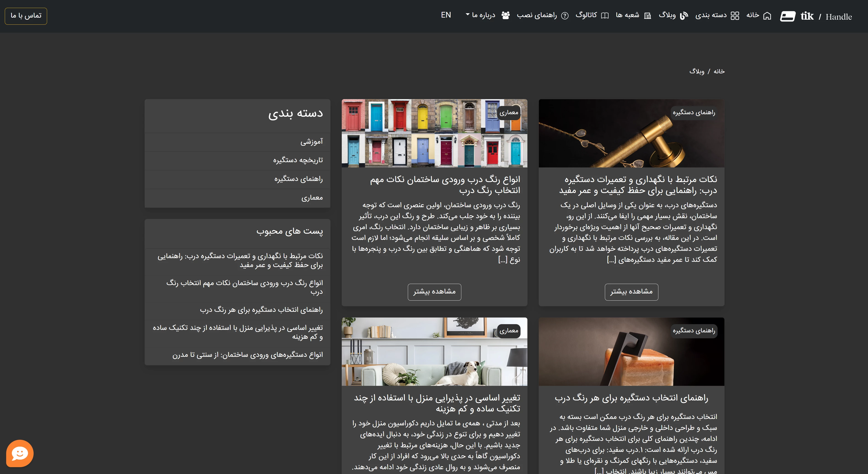Open the کاتالوگ menu item
This screenshot has width=868, height=474.
(586, 15)
